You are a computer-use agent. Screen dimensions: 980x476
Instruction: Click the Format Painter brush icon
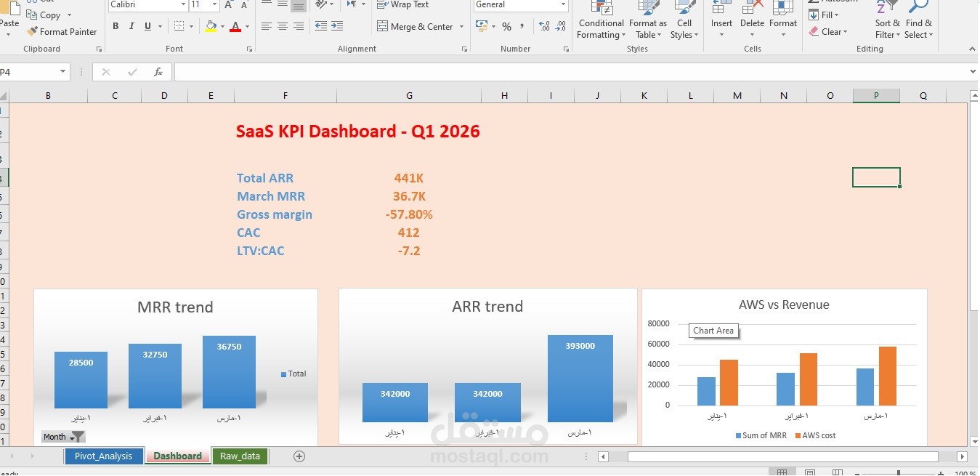click(x=32, y=31)
